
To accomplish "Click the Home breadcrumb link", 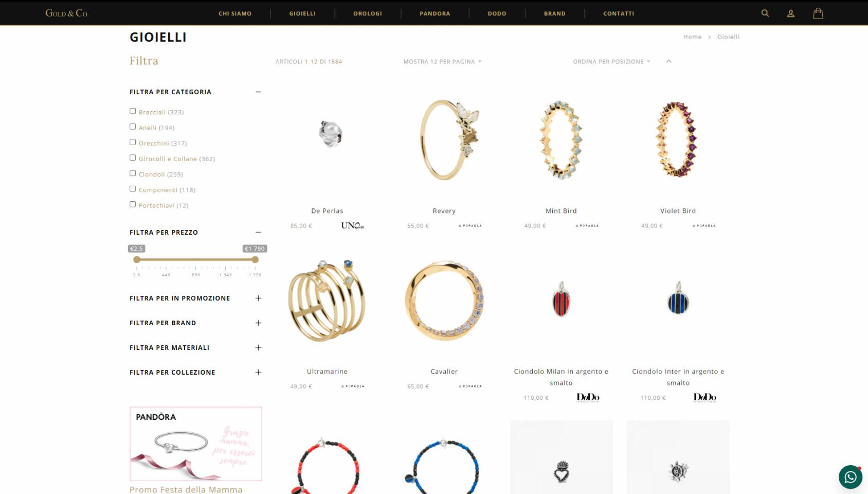I will 692,37.
